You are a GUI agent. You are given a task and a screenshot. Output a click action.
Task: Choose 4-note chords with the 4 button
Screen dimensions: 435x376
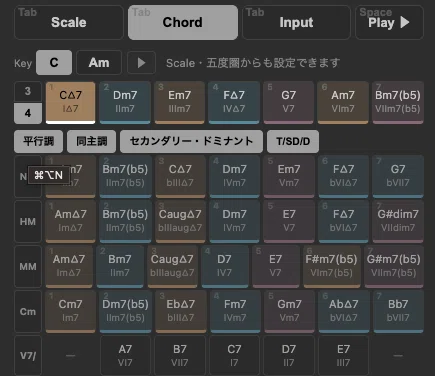[28, 113]
